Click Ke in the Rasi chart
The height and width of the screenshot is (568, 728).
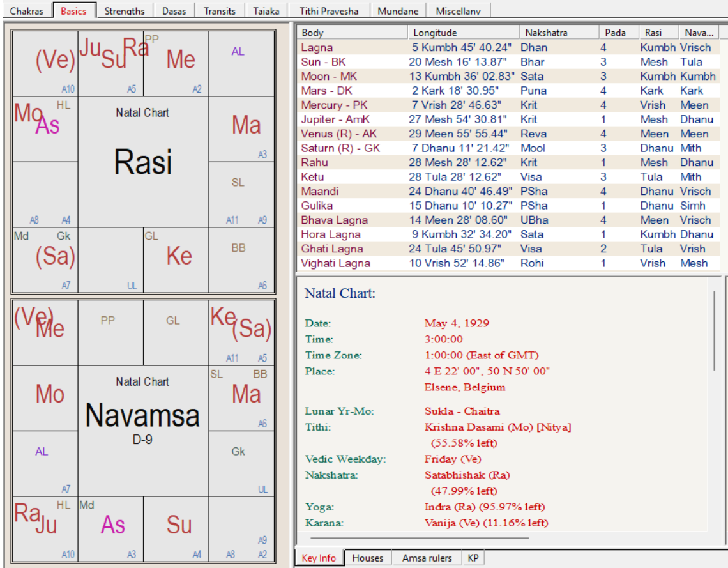click(x=179, y=256)
